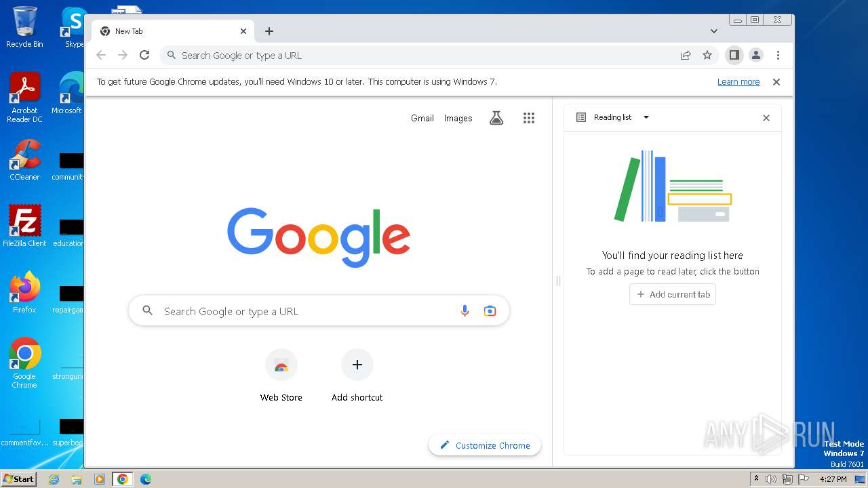The width and height of the screenshot is (868, 488).
Task: Open the tab search chevron
Action: [714, 31]
